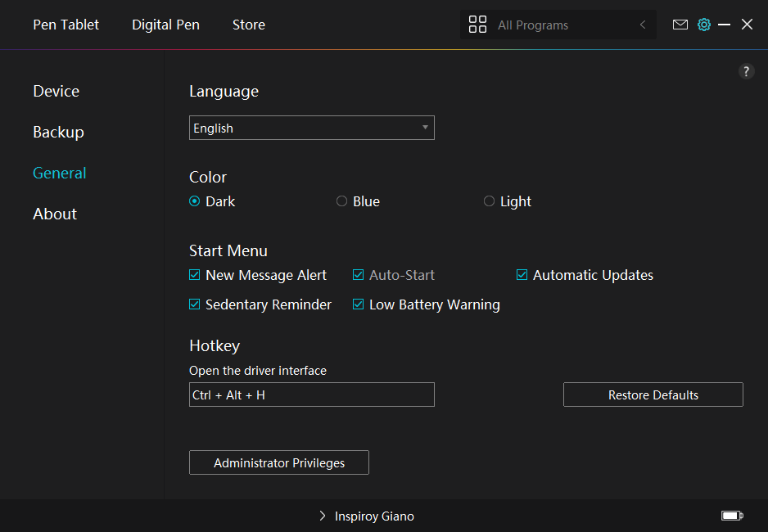
Task: Click the battery status icon
Action: point(731,516)
